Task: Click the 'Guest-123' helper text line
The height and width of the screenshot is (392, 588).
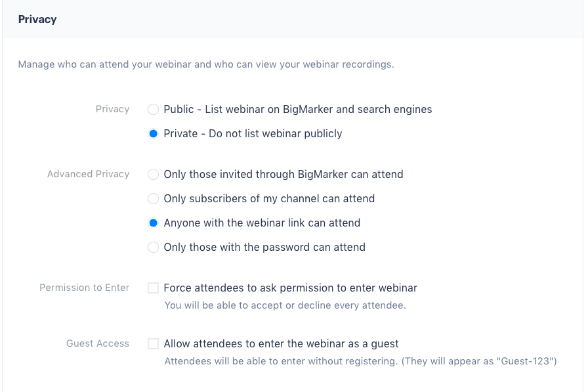Action: click(360, 361)
